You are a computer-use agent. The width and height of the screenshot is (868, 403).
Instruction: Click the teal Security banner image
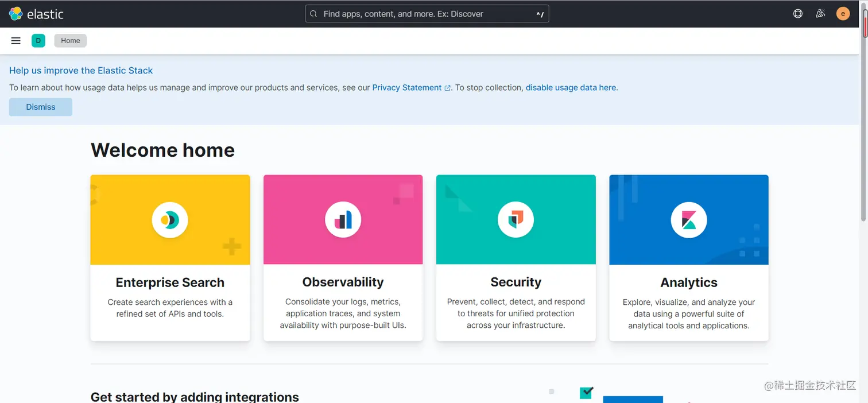tap(516, 220)
